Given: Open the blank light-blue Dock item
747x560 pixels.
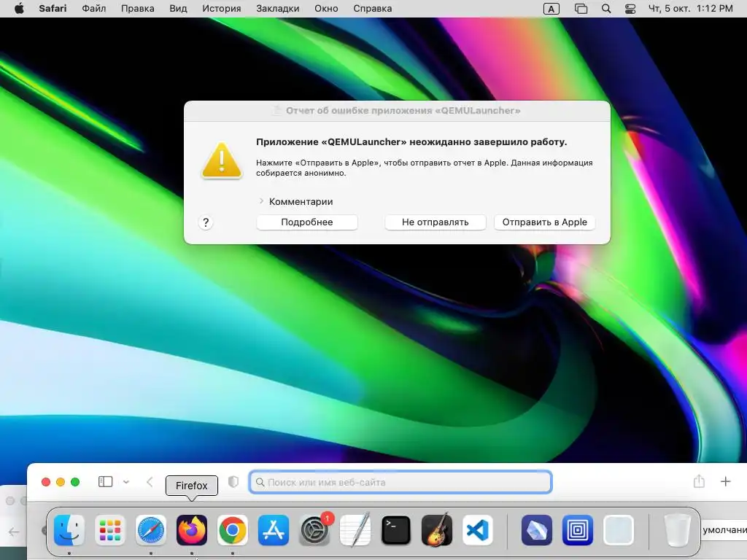Looking at the screenshot, I should (x=619, y=530).
